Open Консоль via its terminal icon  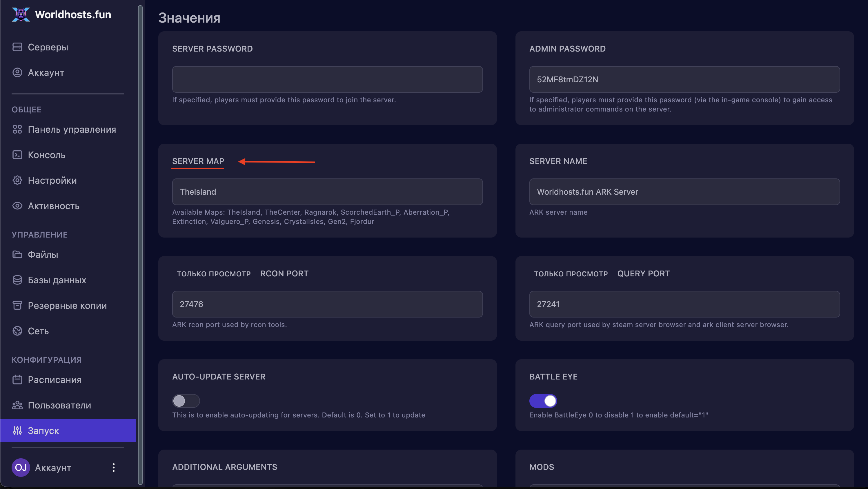17,155
